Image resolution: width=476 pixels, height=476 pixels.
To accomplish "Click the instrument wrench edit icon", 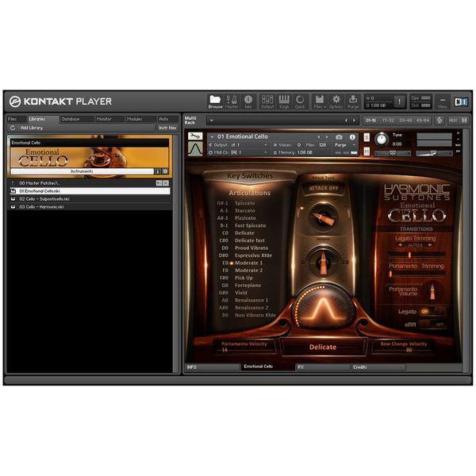I will (x=194, y=136).
